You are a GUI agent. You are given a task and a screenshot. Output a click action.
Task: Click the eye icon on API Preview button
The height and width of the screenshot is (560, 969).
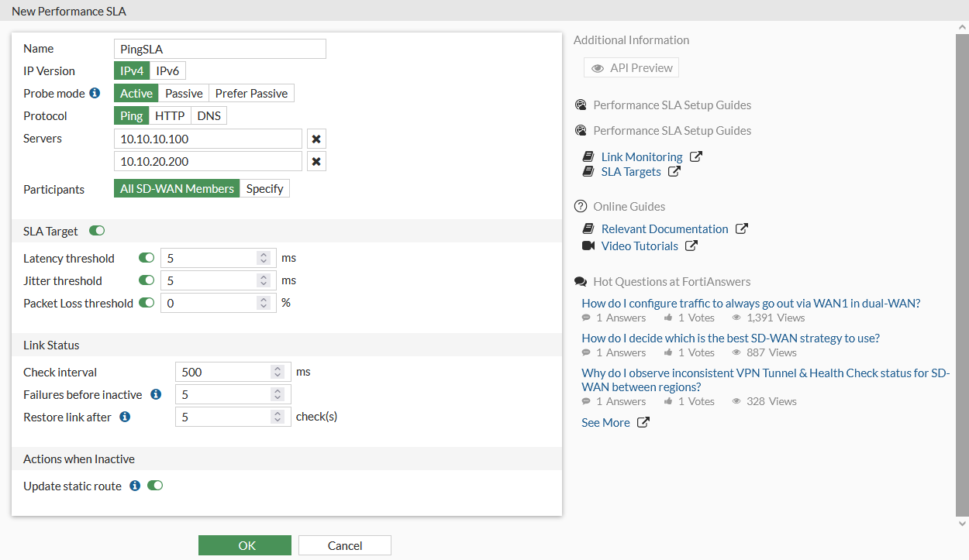pyautogui.click(x=597, y=67)
